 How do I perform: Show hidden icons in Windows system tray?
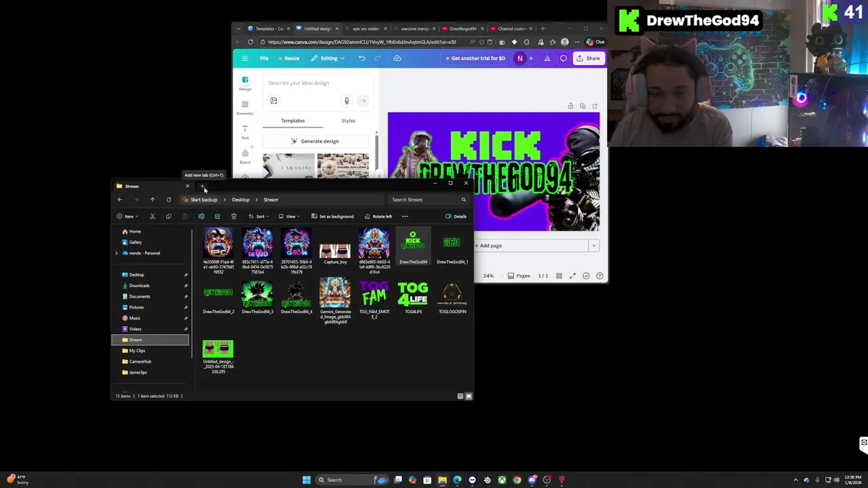point(796,480)
